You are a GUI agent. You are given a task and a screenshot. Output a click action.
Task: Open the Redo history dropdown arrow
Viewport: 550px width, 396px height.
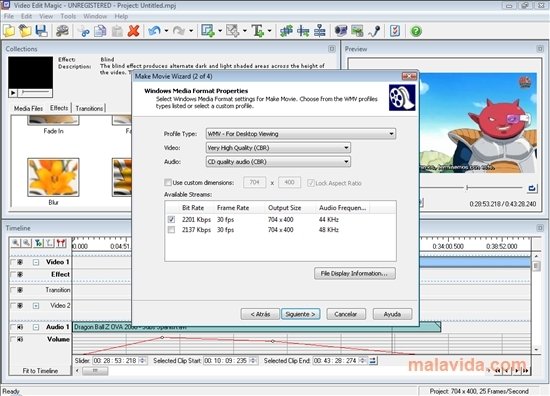(x=191, y=31)
